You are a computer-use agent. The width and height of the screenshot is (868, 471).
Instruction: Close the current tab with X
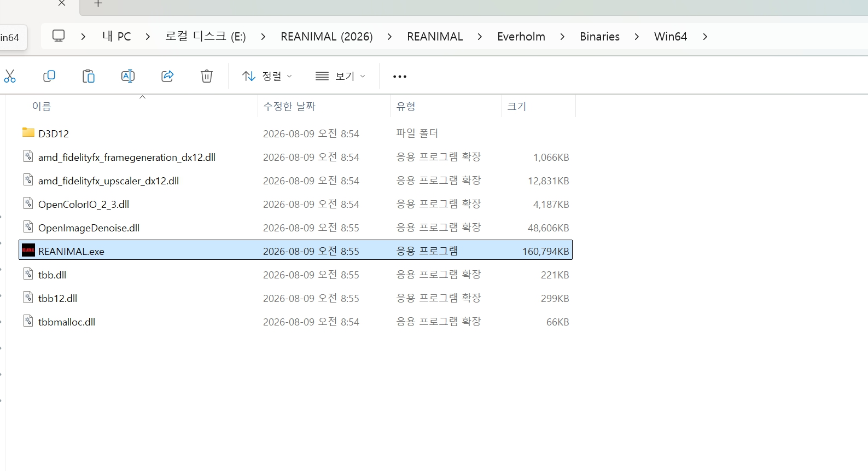click(62, 3)
